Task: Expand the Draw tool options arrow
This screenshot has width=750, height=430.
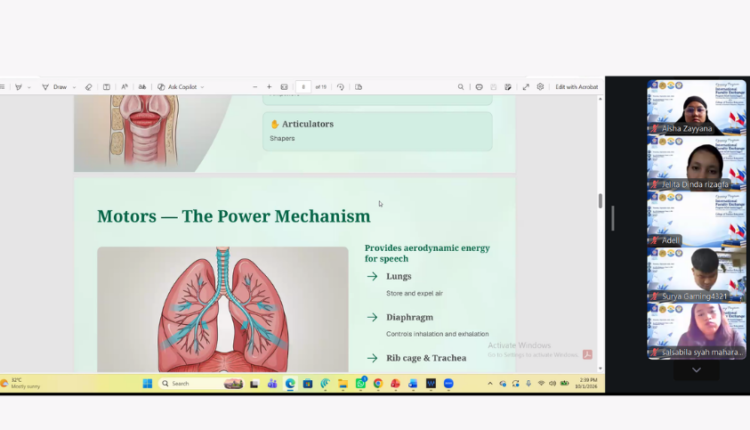Action: tap(74, 88)
